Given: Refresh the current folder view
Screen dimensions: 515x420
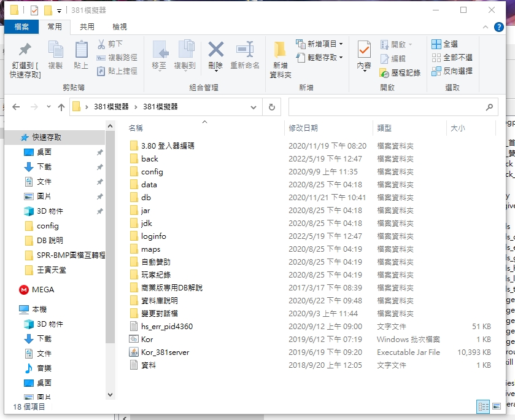Looking at the screenshot, I should point(272,107).
